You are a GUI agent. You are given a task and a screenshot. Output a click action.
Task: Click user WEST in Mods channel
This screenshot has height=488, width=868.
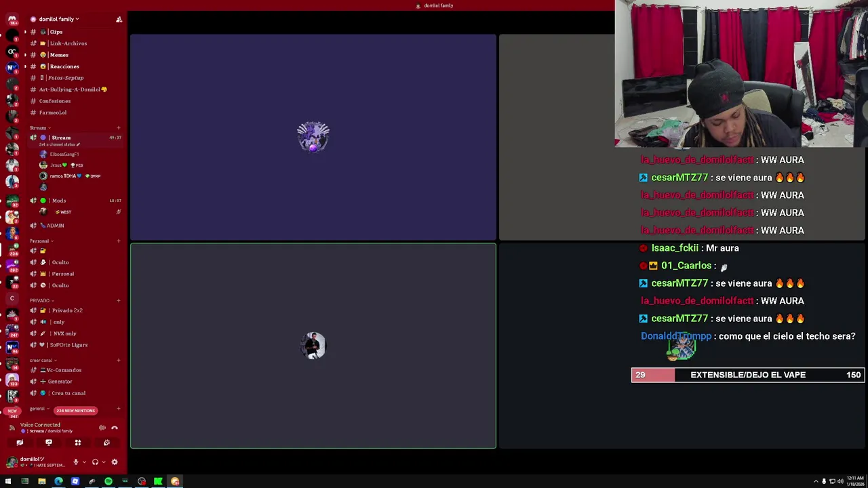(x=64, y=212)
